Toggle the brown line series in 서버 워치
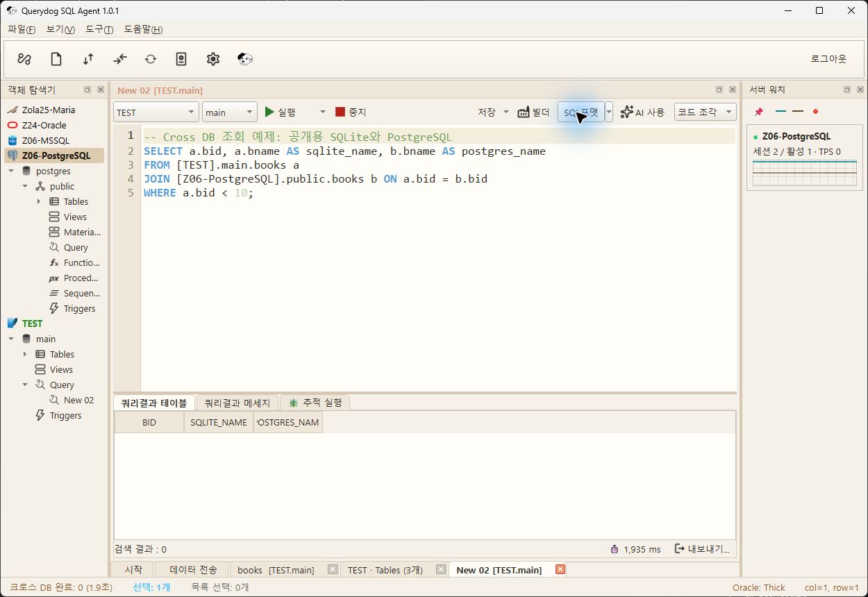This screenshot has width=868, height=597. click(x=798, y=112)
